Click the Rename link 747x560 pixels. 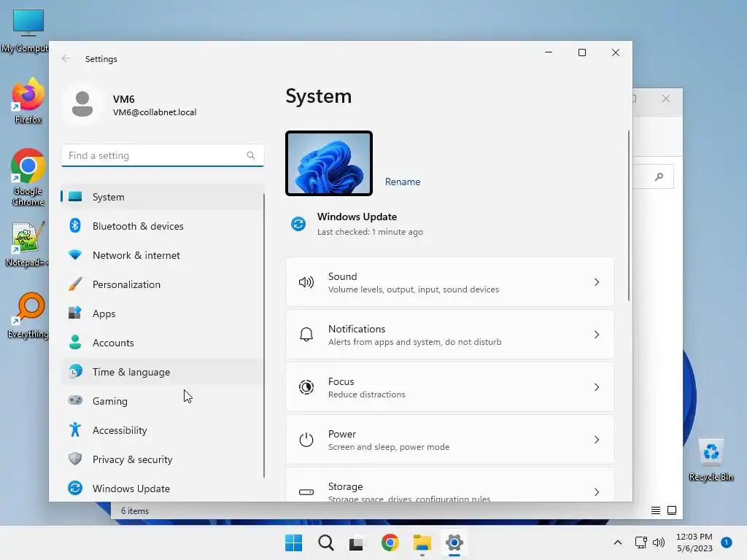pyautogui.click(x=403, y=182)
